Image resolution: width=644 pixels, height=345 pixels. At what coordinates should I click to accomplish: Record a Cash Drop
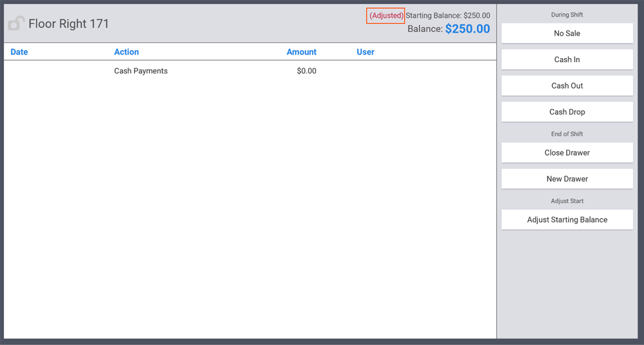click(x=567, y=112)
